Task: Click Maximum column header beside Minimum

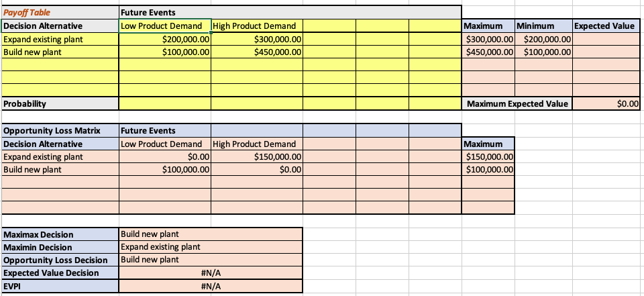Action: coord(488,26)
